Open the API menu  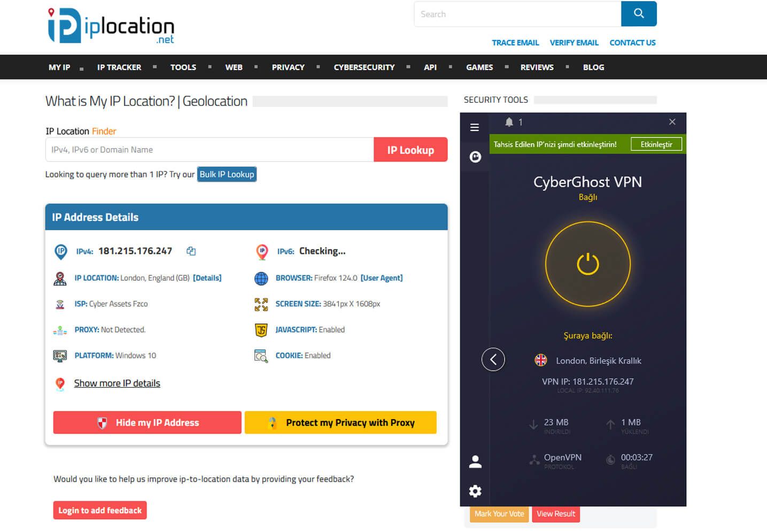(x=430, y=67)
